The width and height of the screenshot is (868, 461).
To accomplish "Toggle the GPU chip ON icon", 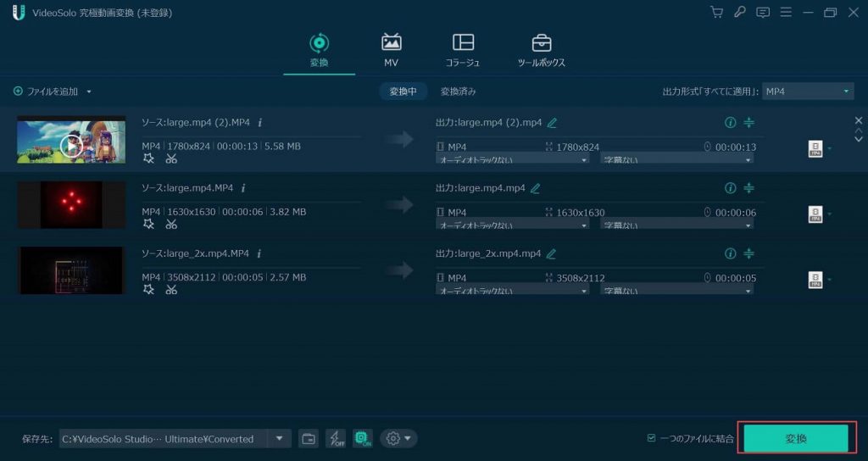I will tap(363, 438).
